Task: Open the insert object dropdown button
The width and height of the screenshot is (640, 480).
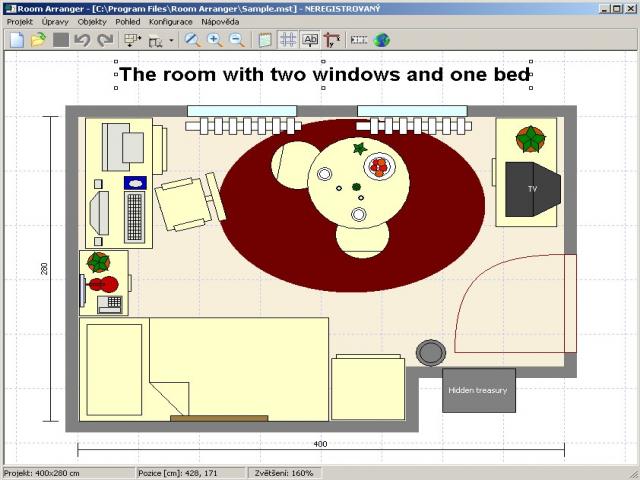Action: [x=132, y=40]
